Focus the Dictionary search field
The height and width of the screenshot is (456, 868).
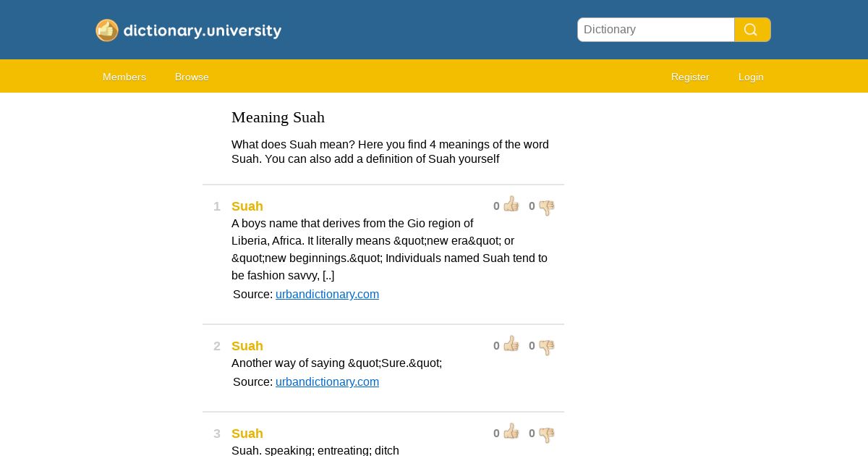656,30
